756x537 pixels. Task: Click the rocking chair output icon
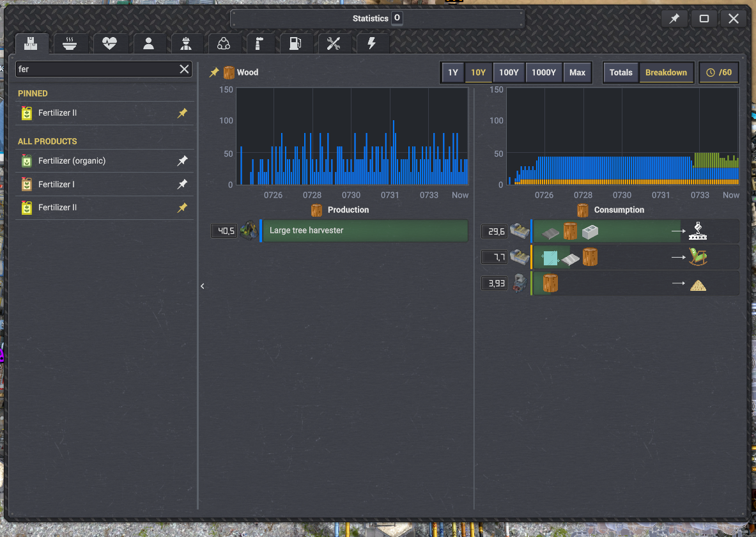(698, 257)
